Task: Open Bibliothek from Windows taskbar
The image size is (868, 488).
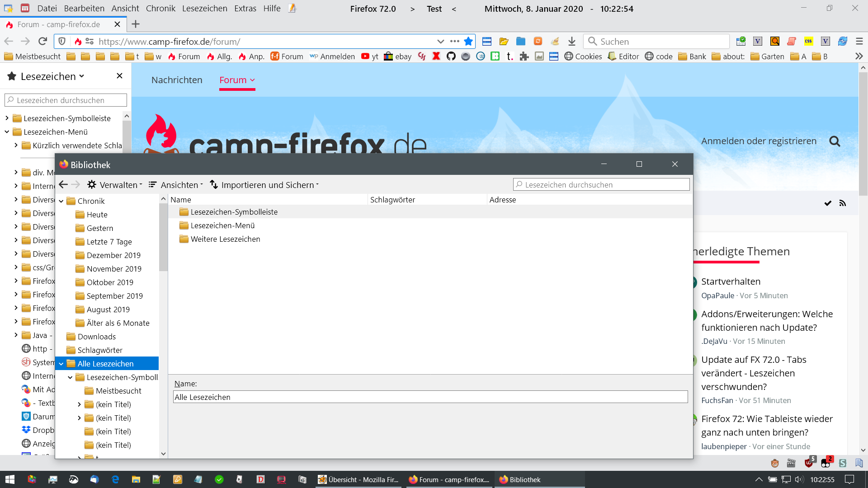Action: click(520, 479)
